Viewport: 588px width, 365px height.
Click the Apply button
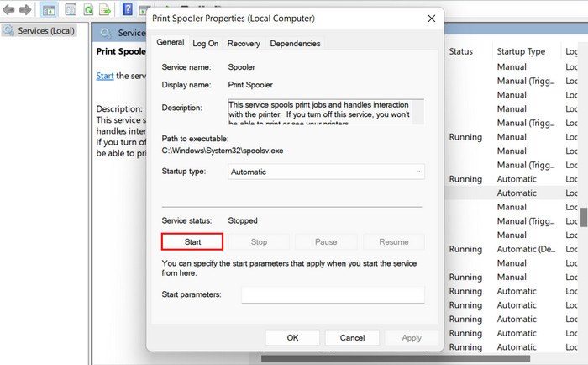pos(412,337)
